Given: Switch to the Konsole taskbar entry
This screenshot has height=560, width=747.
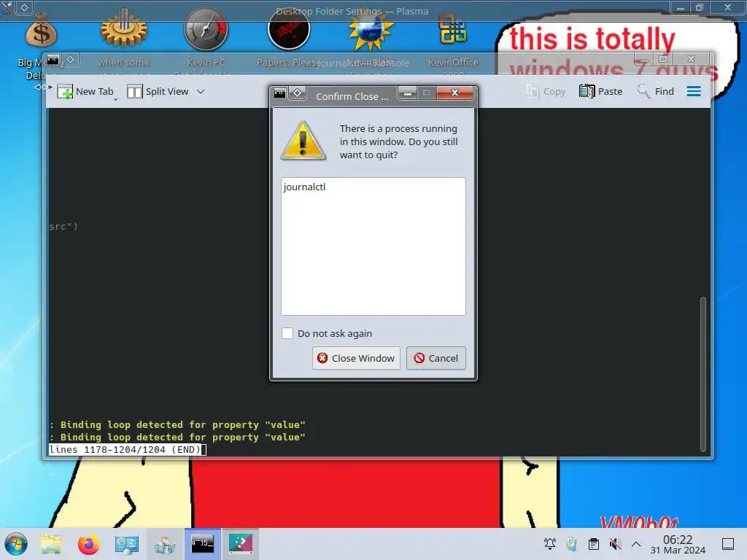Looking at the screenshot, I should (203, 544).
